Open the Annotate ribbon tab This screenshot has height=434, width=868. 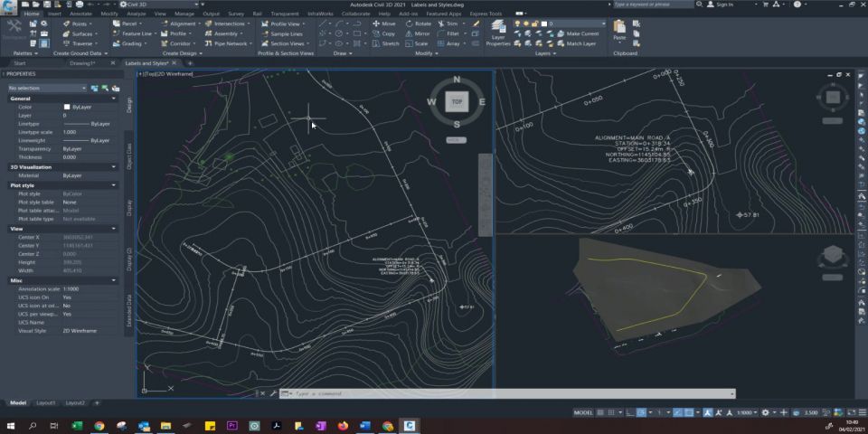tap(80, 14)
